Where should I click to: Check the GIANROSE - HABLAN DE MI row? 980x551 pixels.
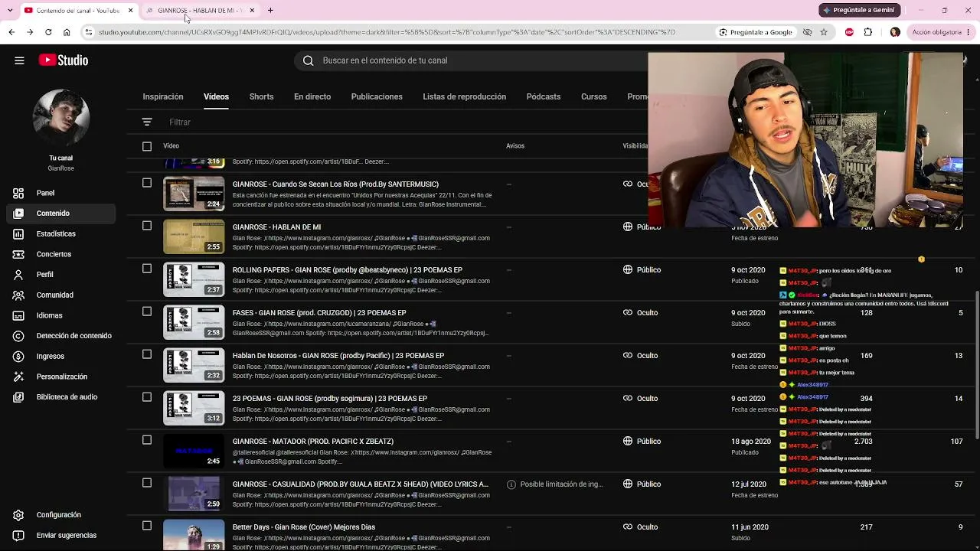pos(147,226)
